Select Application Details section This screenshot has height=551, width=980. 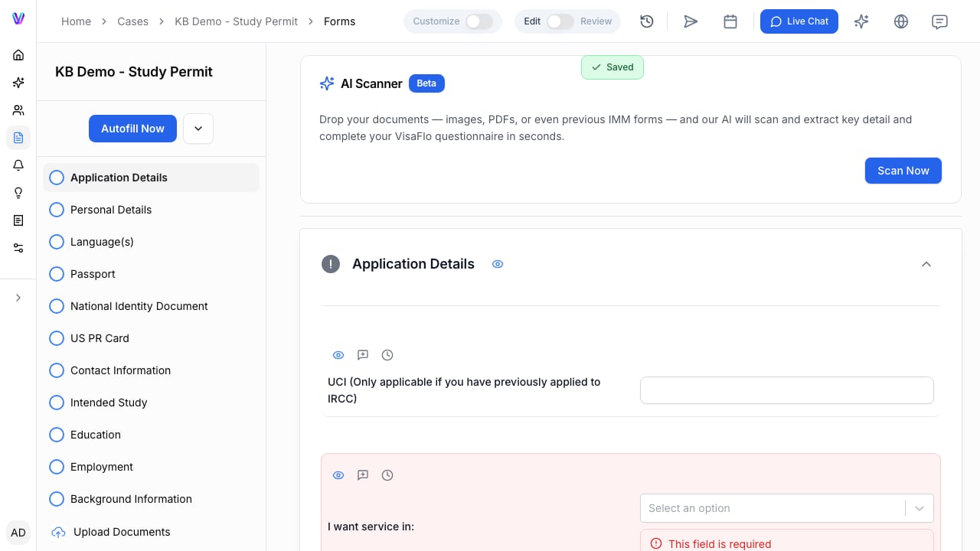pyautogui.click(x=152, y=178)
